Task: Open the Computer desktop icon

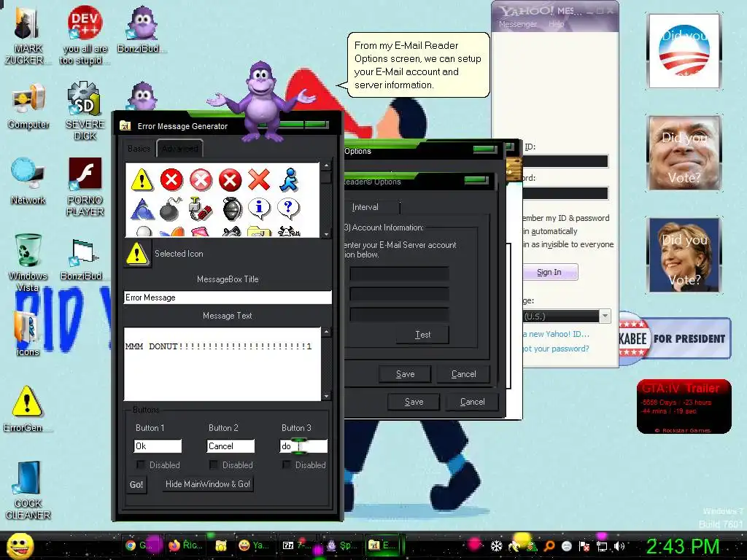Action: (28, 106)
